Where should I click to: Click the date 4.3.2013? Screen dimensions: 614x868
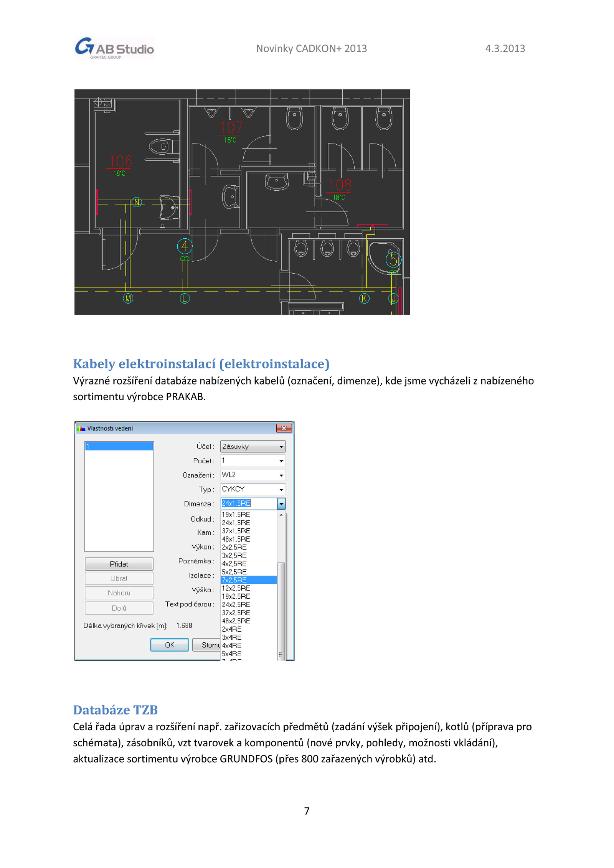[505, 49]
